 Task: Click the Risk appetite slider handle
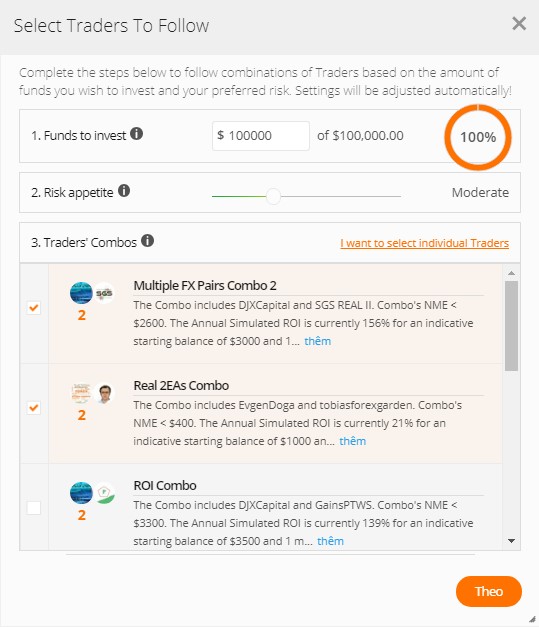[273, 196]
